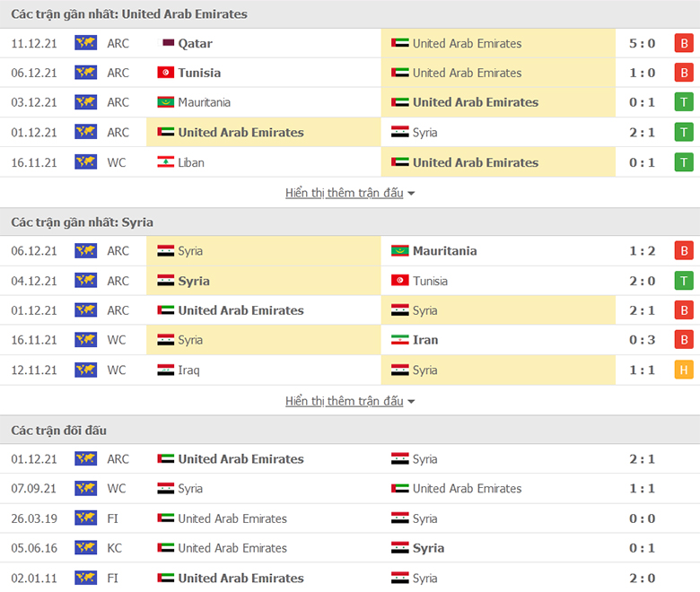Click the 0 : 3 score of Syria-Iran match

click(642, 340)
